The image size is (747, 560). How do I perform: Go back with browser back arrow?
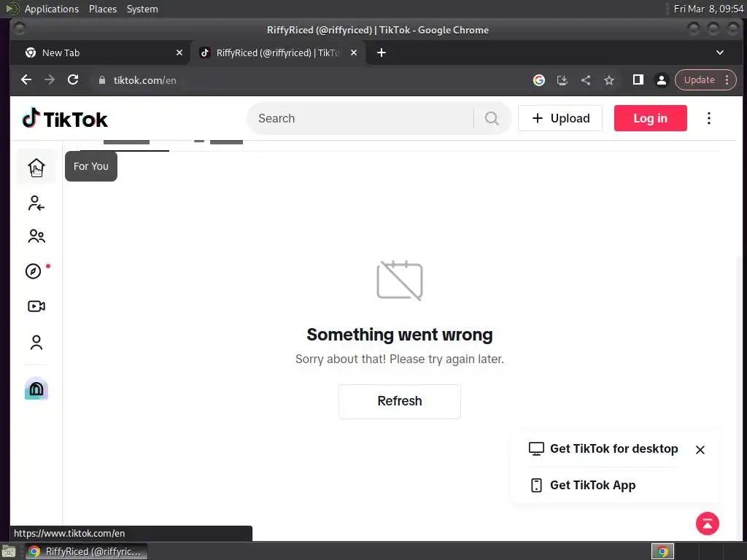pyautogui.click(x=26, y=80)
